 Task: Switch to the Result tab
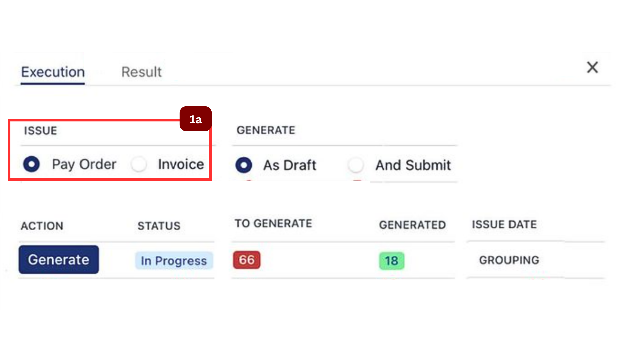click(141, 71)
